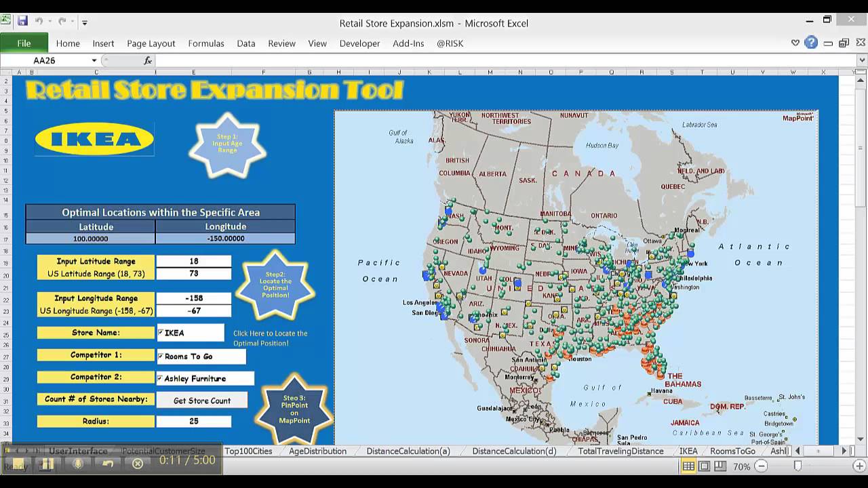Screen dimensions: 868x488
Task: Click latitude range lower value 18
Action: (x=193, y=261)
